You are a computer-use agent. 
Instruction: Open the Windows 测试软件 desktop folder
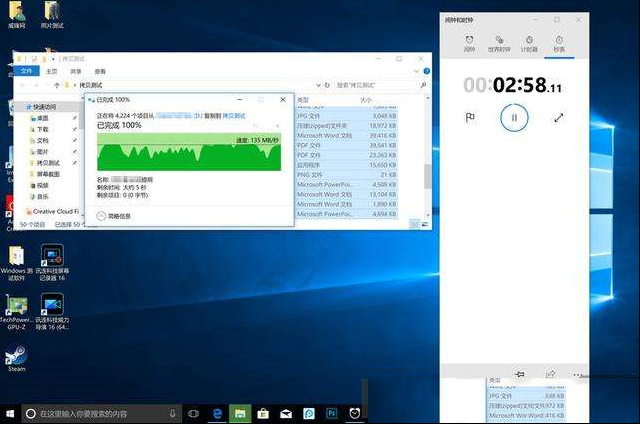point(16,262)
